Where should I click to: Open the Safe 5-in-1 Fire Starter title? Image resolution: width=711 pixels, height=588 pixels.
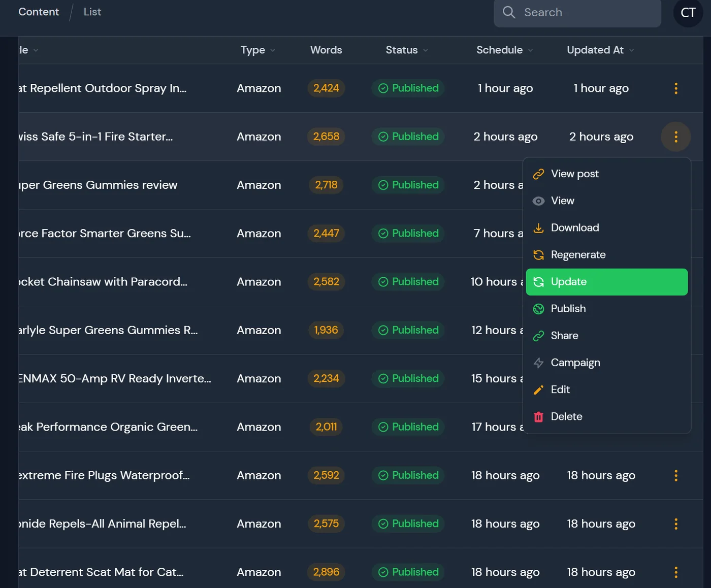pyautogui.click(x=95, y=137)
